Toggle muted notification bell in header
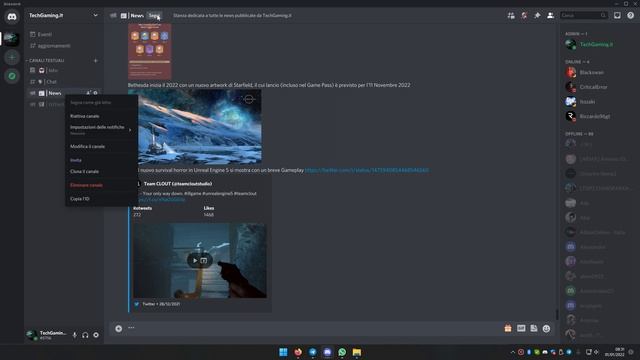This screenshot has height=360, width=640. (x=524, y=16)
